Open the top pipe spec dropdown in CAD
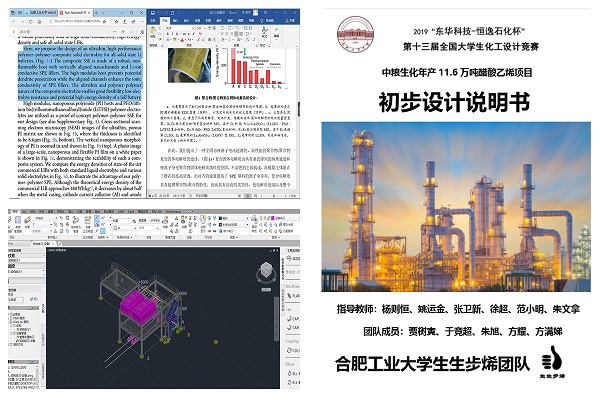This screenshot has width=600, height=400. tap(45, 218)
